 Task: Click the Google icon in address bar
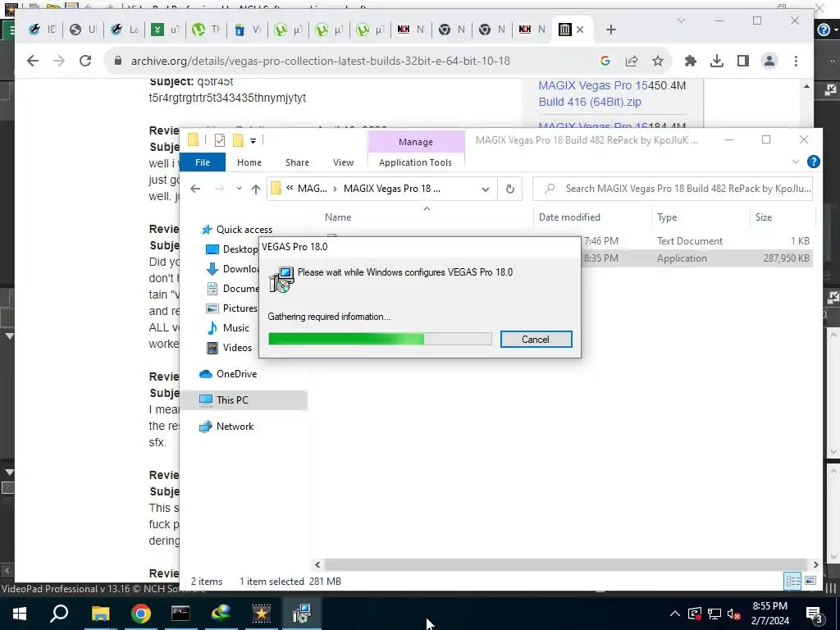pyautogui.click(x=605, y=61)
